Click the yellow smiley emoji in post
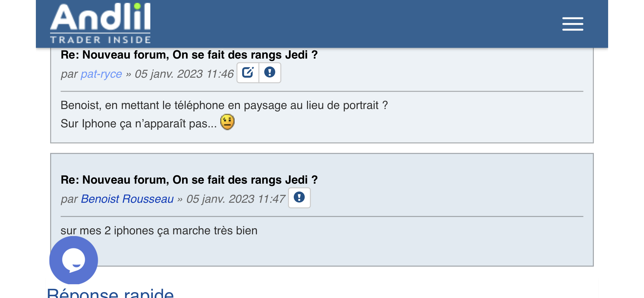The height and width of the screenshot is (298, 644). (x=227, y=122)
